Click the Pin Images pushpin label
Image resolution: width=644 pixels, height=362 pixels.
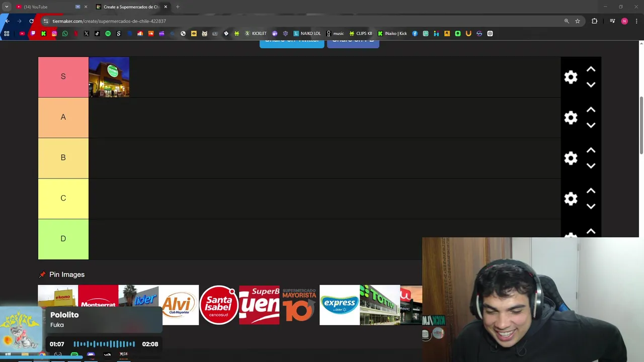click(x=62, y=275)
